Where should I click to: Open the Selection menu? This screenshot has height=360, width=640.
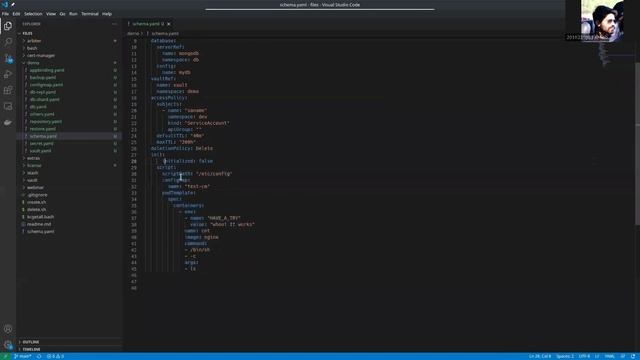(33, 14)
